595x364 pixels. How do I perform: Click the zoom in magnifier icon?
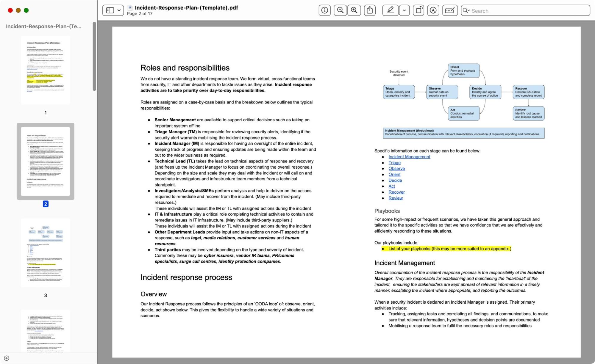(354, 11)
